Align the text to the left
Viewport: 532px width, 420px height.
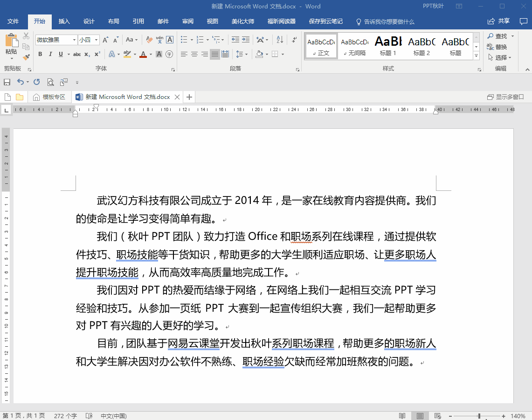click(x=184, y=54)
